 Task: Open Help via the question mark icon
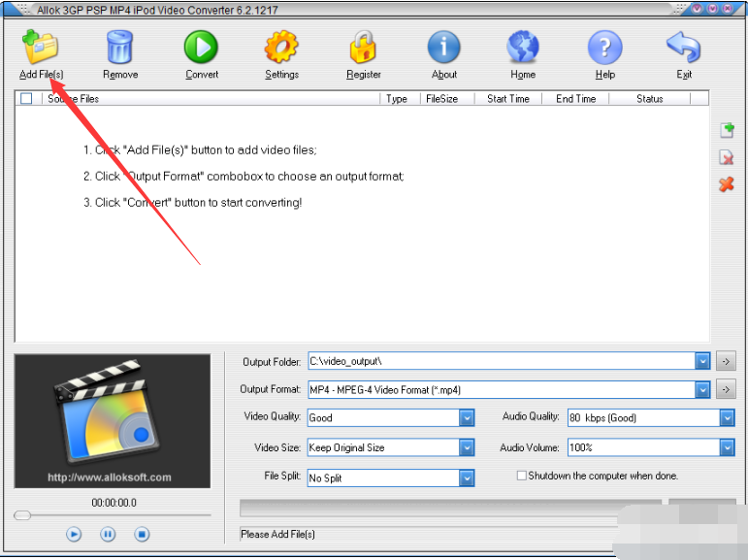pyautogui.click(x=604, y=47)
